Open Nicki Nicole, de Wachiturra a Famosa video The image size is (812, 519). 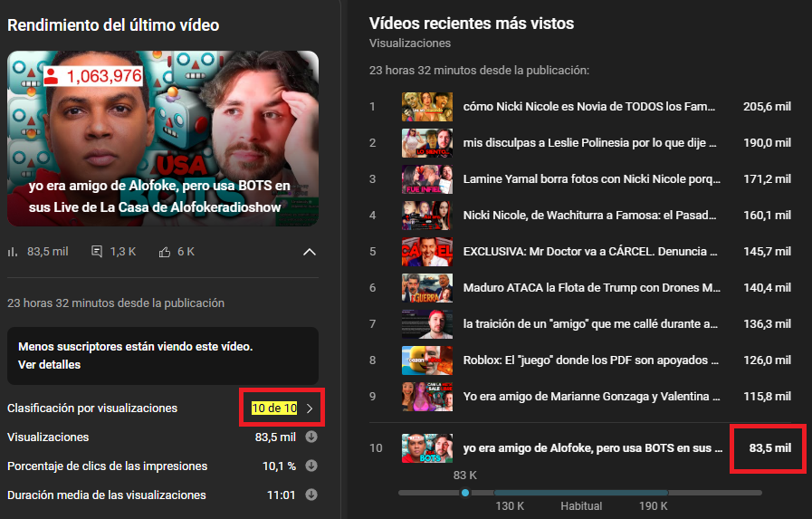(x=590, y=216)
